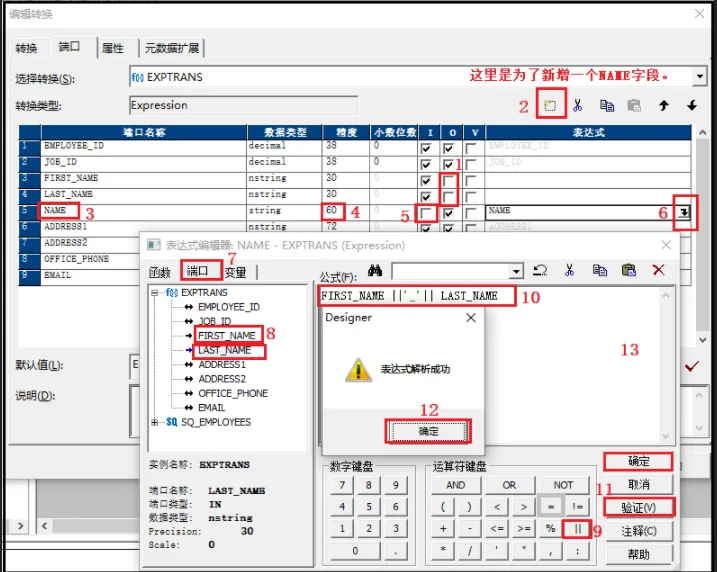Select EMPLOYEE_ID in the ports tree
Viewport: 717px width, 572px height.
click(x=229, y=307)
